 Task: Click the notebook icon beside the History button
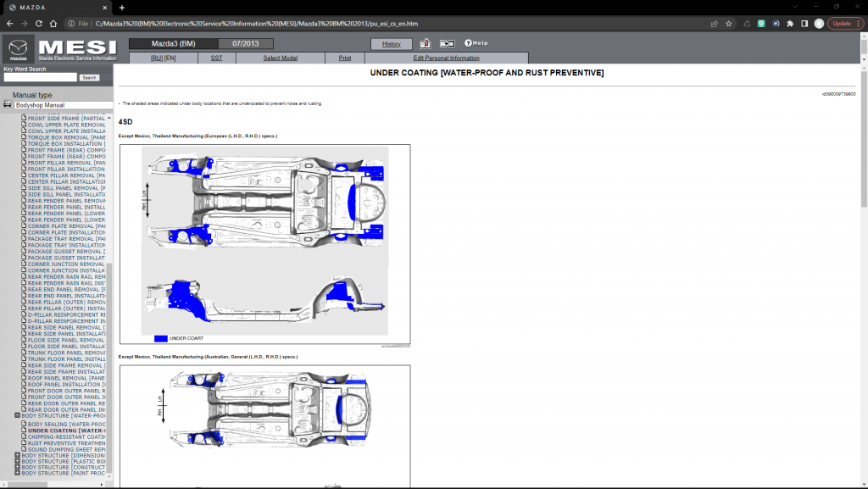423,43
